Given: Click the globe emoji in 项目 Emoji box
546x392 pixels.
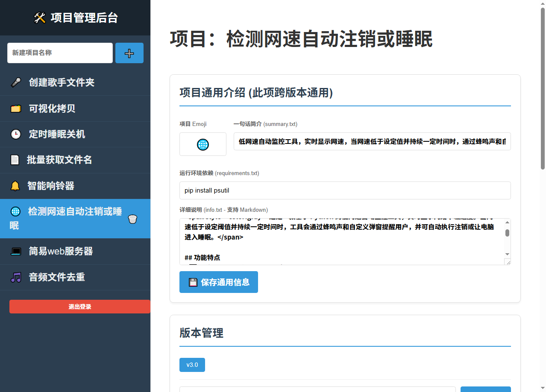Looking at the screenshot, I should pos(203,144).
